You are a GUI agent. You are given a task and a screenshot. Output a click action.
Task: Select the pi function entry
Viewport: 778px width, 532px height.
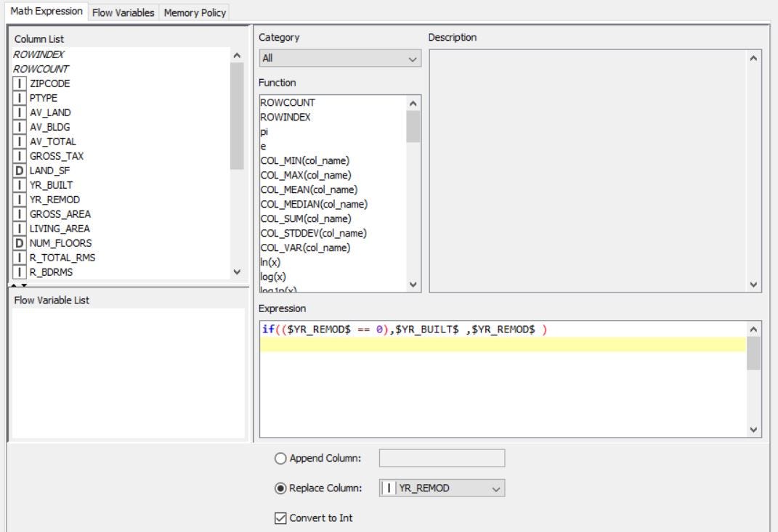click(x=264, y=131)
